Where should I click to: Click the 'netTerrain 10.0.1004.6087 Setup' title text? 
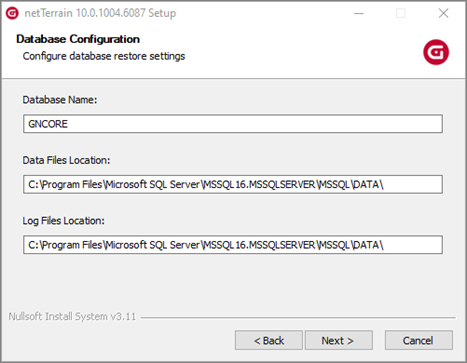pos(100,13)
